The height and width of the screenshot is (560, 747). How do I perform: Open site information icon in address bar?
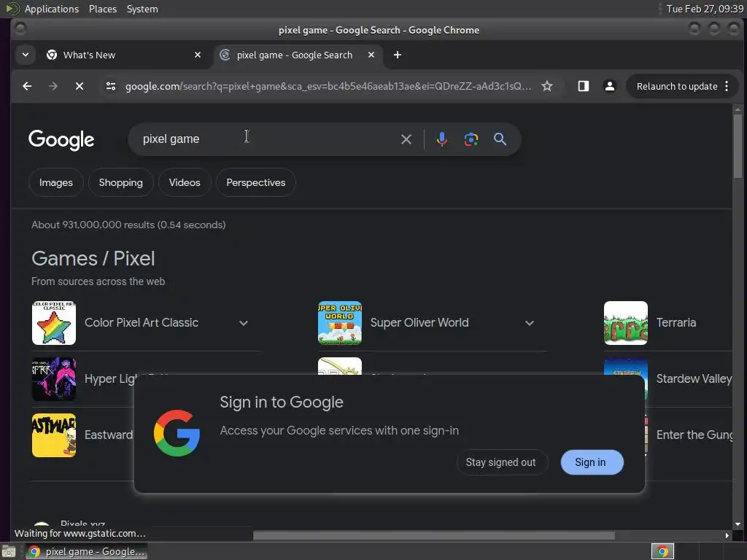pos(111,86)
